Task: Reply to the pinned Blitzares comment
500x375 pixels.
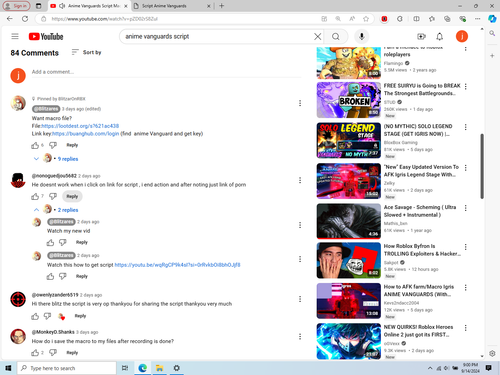Action: pos(72,145)
